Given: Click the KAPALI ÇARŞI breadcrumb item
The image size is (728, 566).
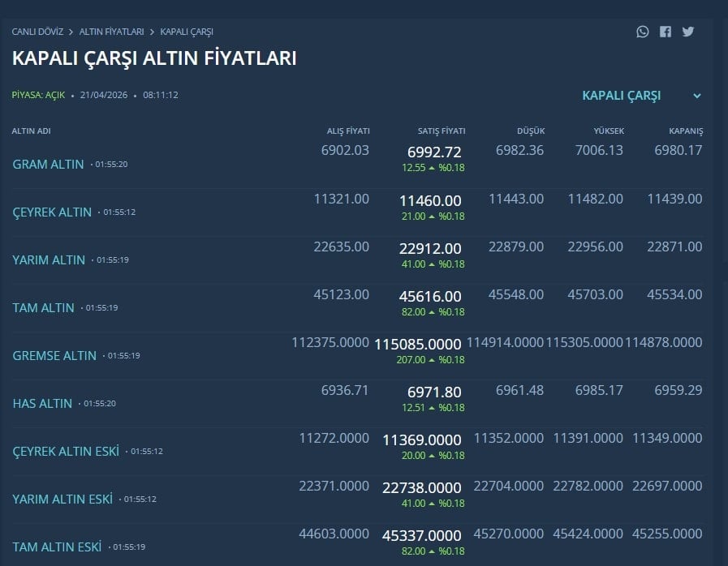Looking at the screenshot, I should [187, 32].
